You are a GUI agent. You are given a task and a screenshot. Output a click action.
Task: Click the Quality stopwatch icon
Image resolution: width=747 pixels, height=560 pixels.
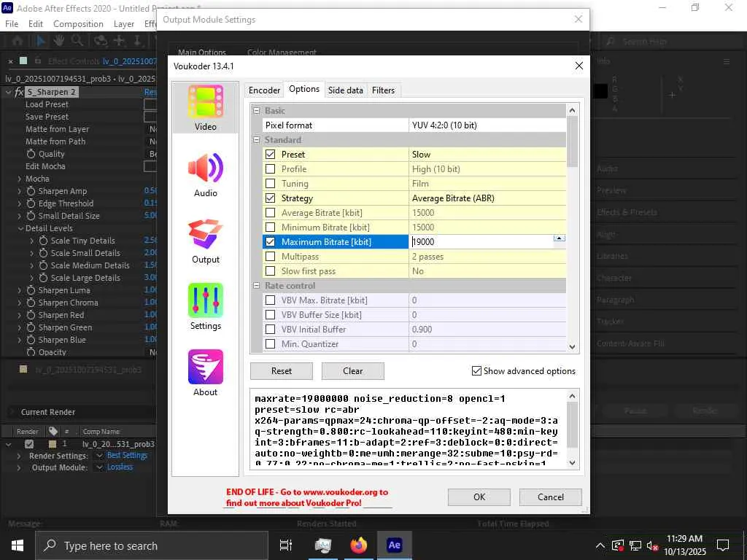point(31,154)
